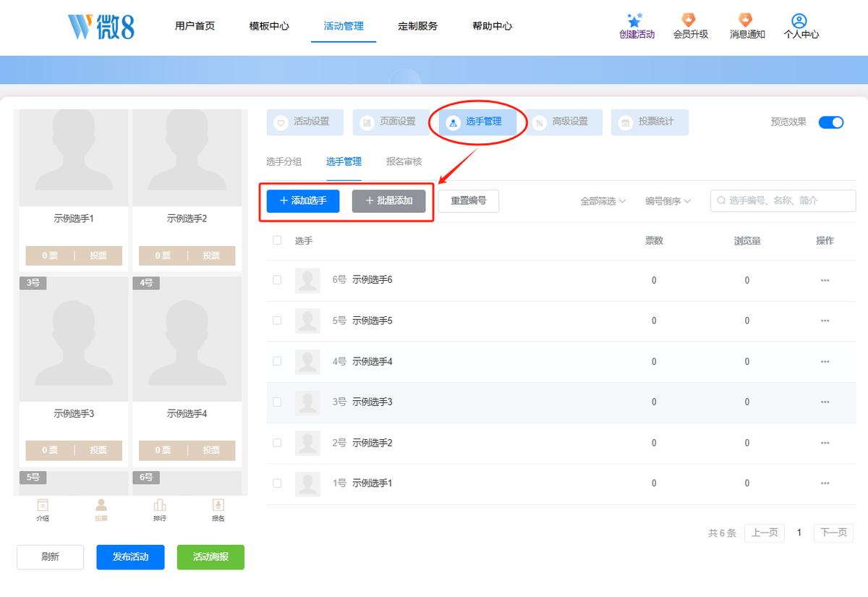Open 个人中心 profile icon
Viewport: 868px width, 597px height.
(799, 20)
